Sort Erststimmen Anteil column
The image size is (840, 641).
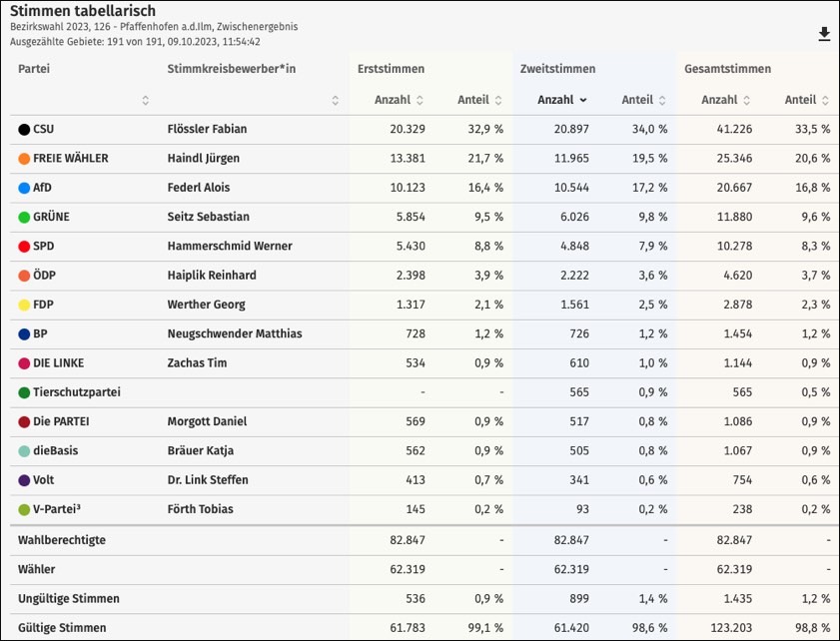coord(499,100)
